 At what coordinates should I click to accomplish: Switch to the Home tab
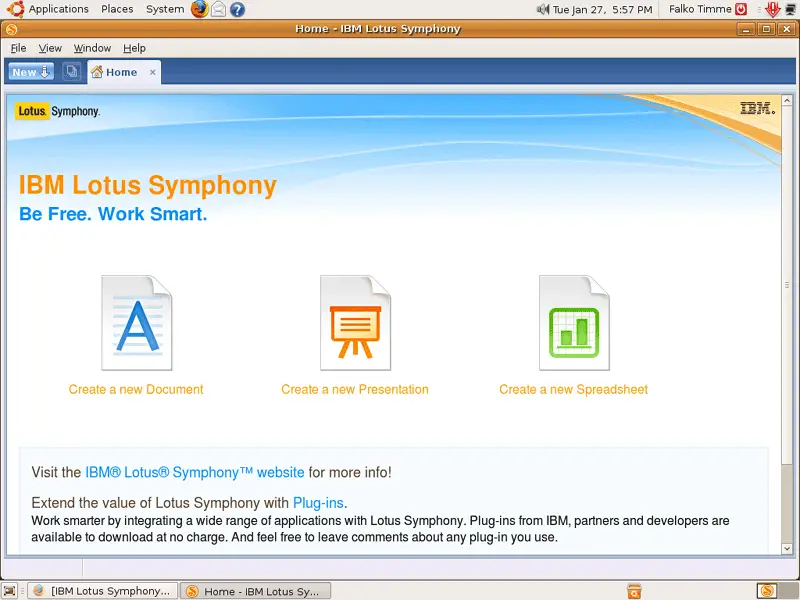click(121, 72)
